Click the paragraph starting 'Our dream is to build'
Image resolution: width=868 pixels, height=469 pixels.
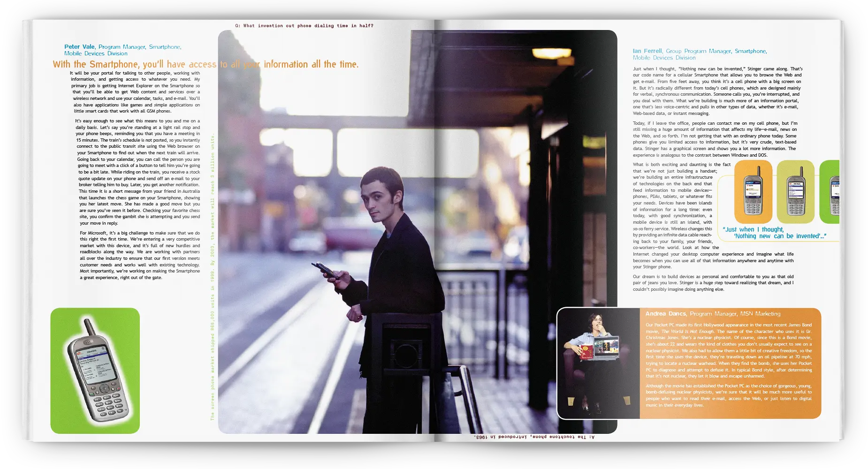pyautogui.click(x=713, y=283)
